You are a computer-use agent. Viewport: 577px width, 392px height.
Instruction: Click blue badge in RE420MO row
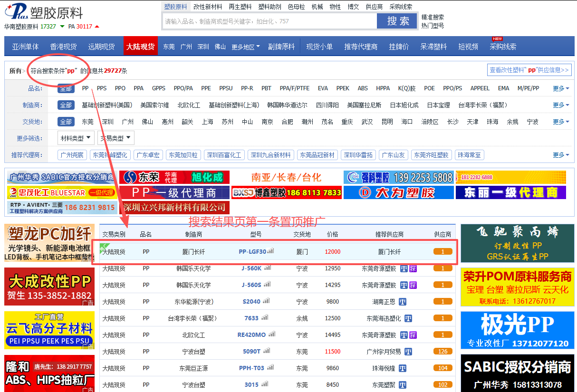coord(404,335)
